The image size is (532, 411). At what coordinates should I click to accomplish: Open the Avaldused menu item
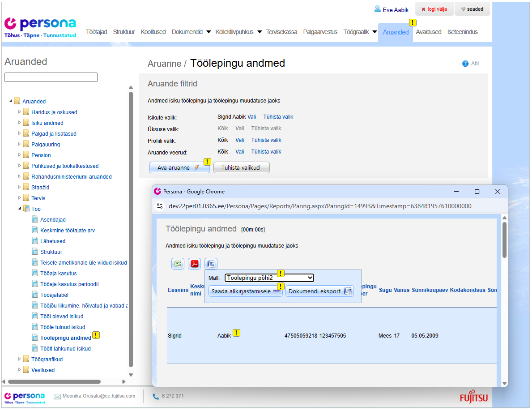[429, 32]
